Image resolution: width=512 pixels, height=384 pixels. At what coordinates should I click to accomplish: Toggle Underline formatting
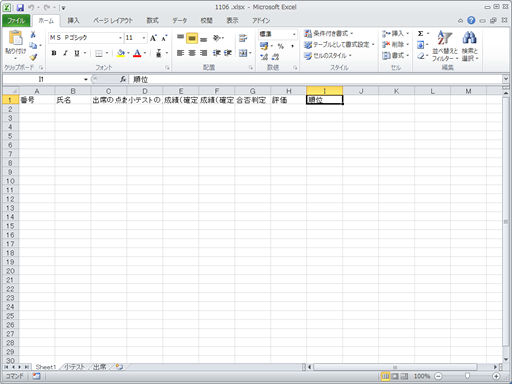tap(77, 53)
